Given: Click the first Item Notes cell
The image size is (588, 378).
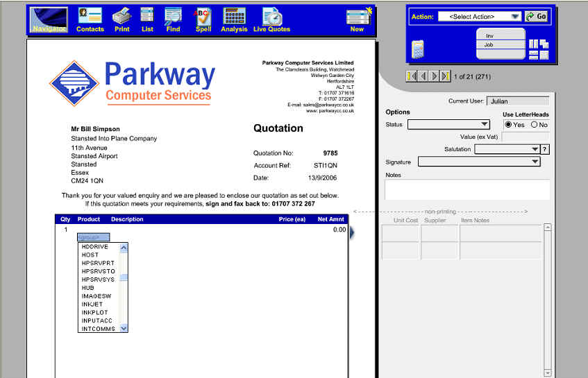Looking at the screenshot, I should coord(501,234).
